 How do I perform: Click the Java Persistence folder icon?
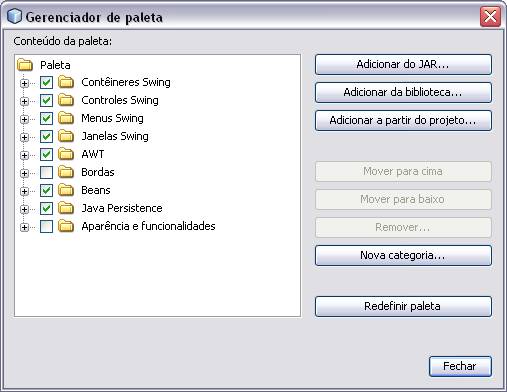point(66,208)
